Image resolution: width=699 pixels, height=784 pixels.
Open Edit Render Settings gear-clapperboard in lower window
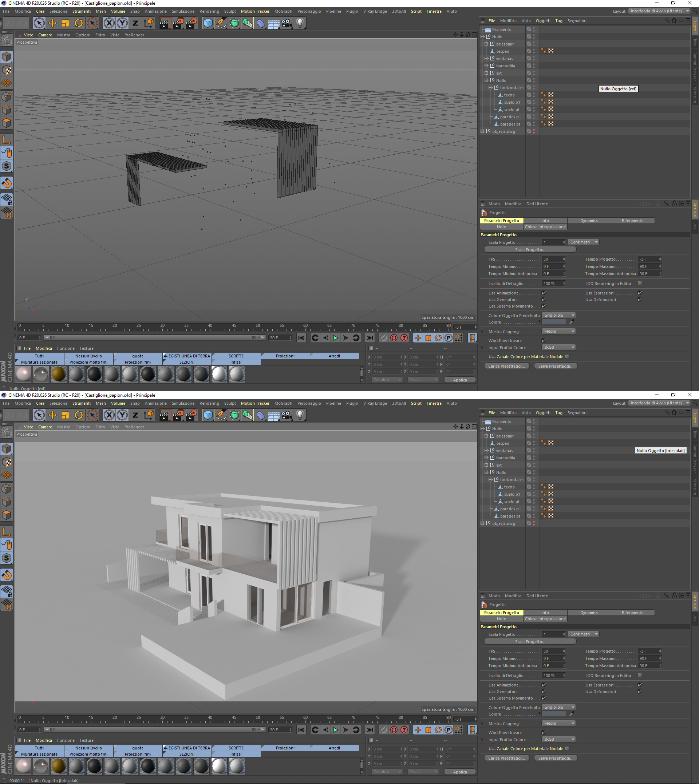click(191, 415)
